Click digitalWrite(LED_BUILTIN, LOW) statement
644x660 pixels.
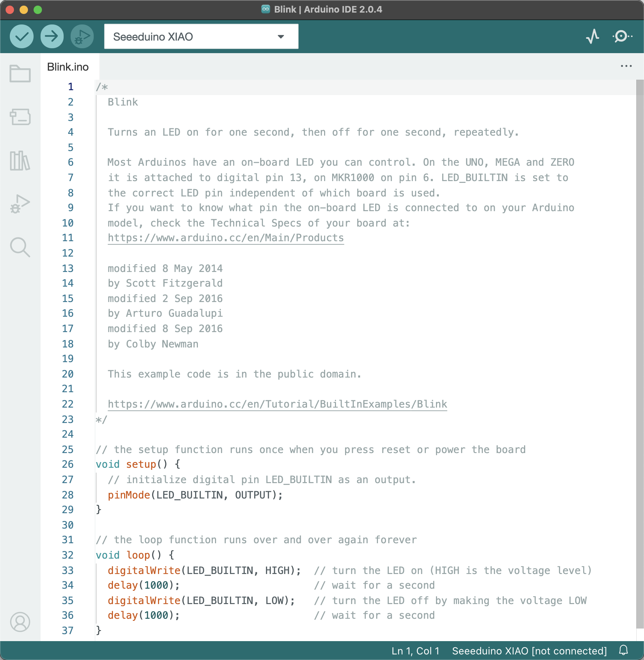click(201, 601)
